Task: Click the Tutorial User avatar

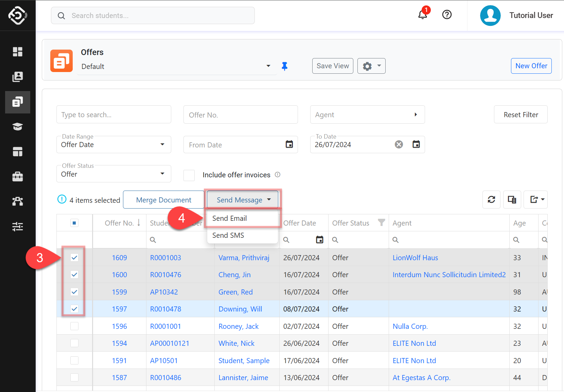Action: pyautogui.click(x=490, y=16)
